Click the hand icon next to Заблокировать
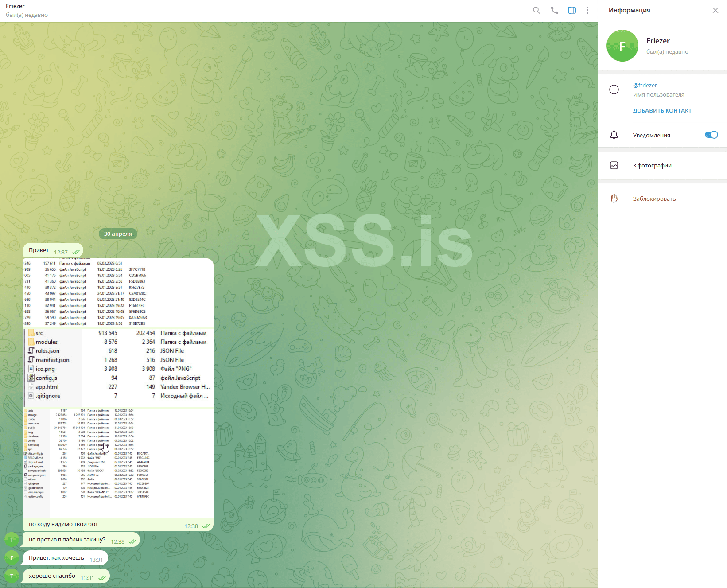Screen dimensions: 727x588 click(x=614, y=199)
